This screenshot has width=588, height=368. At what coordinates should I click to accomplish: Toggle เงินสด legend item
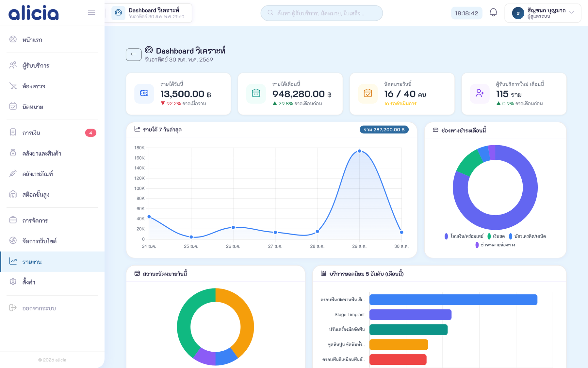[x=496, y=236]
